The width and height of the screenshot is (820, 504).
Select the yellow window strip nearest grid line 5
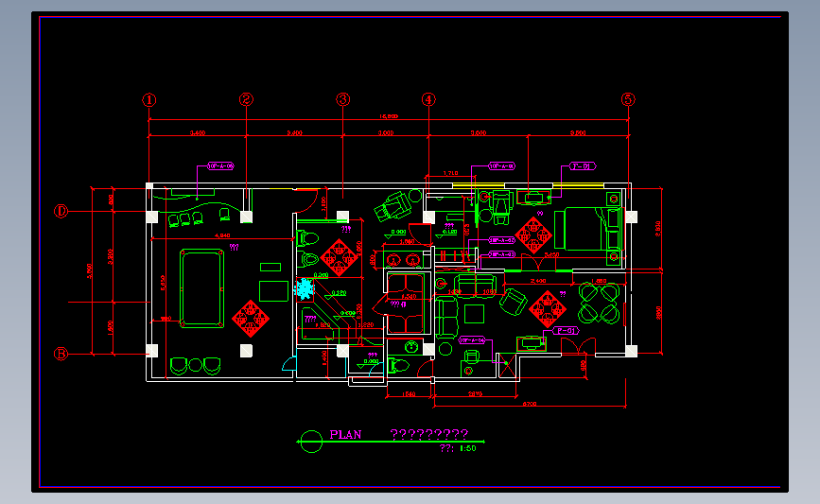point(579,185)
